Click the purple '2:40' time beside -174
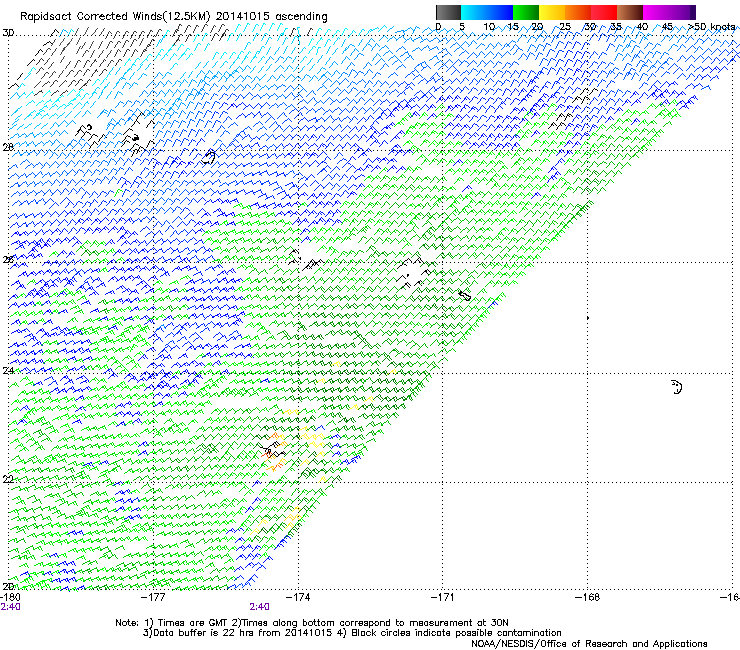The width and height of the screenshot is (740, 650). pyautogui.click(x=260, y=607)
